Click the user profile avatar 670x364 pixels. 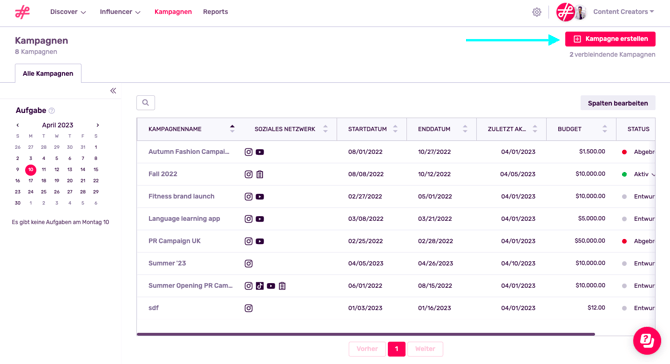point(580,12)
